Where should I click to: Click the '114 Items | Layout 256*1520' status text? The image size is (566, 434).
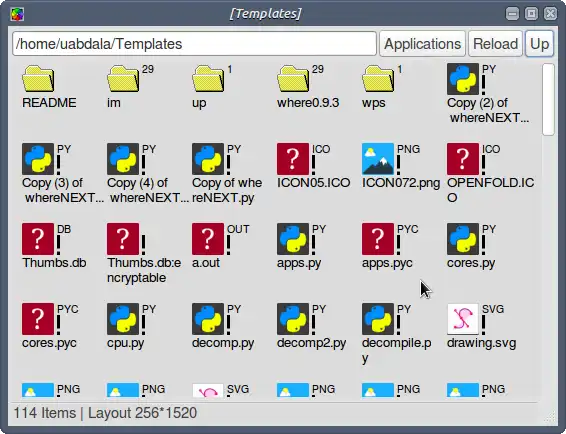pos(105,413)
